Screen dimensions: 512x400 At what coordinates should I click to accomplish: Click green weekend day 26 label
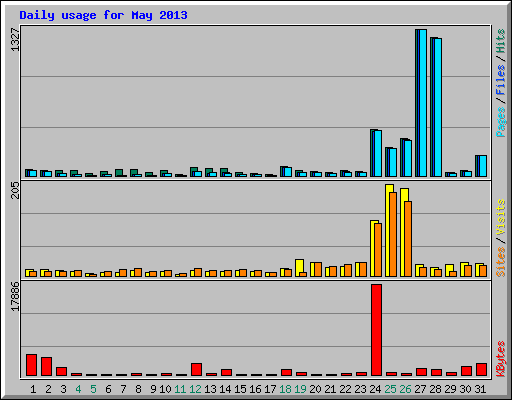pos(405,389)
